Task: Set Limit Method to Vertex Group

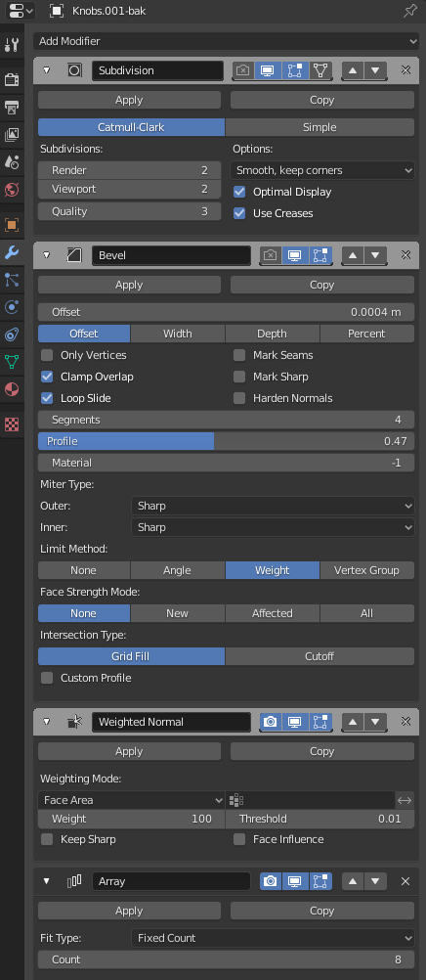Action: tap(366, 570)
